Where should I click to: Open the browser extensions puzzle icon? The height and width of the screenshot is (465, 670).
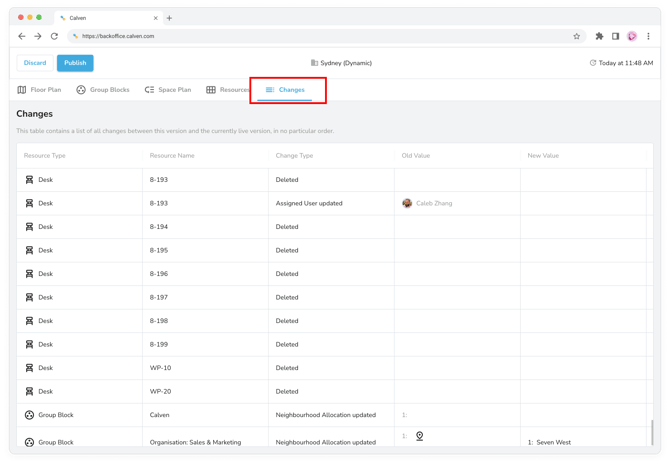[599, 36]
